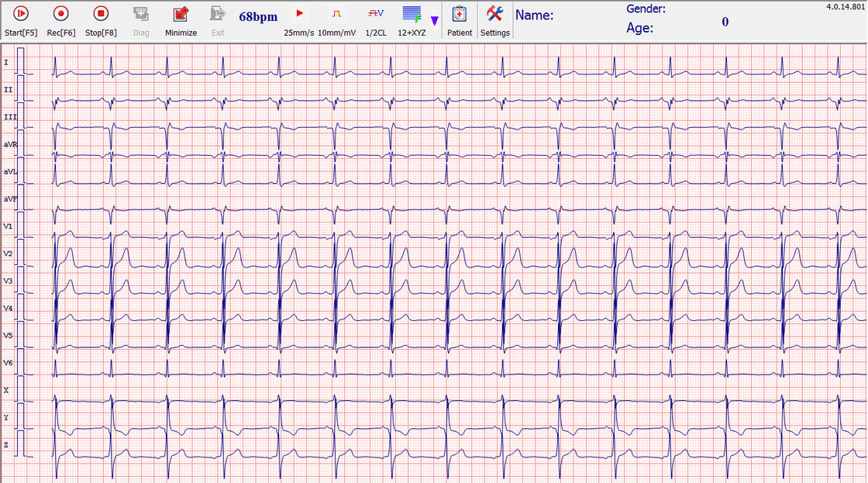Stop the recording with Stop[F8]
This screenshot has height=483, width=868.
[101, 20]
